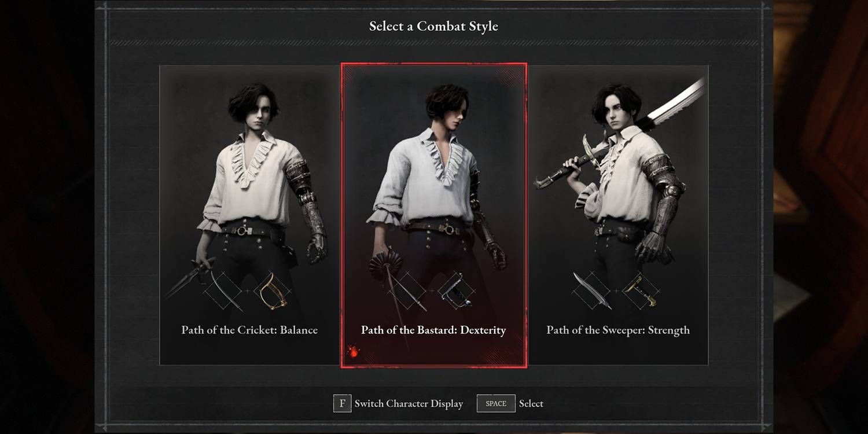Click the Path of the Sweeper: Strength title
This screenshot has height=434, width=868.
[x=618, y=330]
